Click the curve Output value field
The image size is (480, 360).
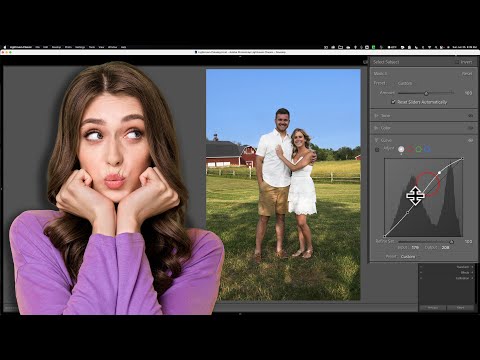[445, 247]
